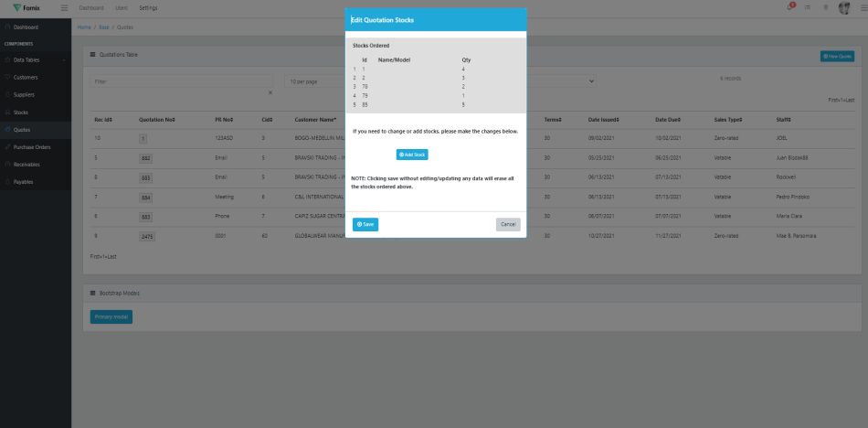
Task: Open the Settings top menu item
Action: pos(148,8)
